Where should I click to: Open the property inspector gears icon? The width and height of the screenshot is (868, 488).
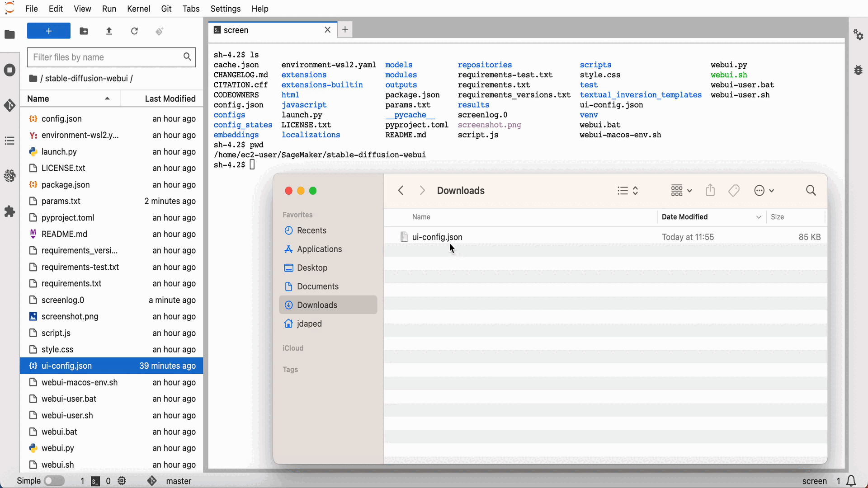858,34
